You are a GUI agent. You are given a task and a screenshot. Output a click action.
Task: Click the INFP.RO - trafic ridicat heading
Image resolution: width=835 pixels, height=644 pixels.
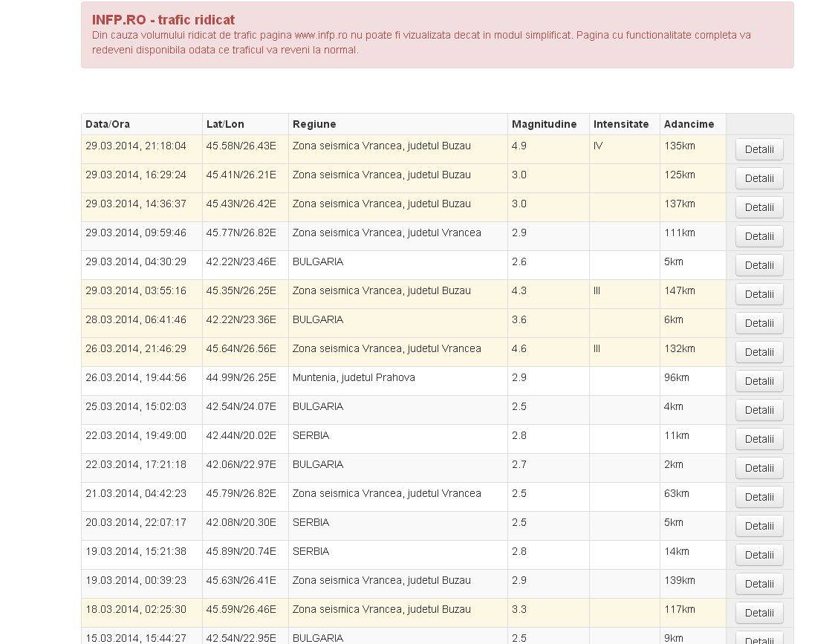tap(163, 20)
